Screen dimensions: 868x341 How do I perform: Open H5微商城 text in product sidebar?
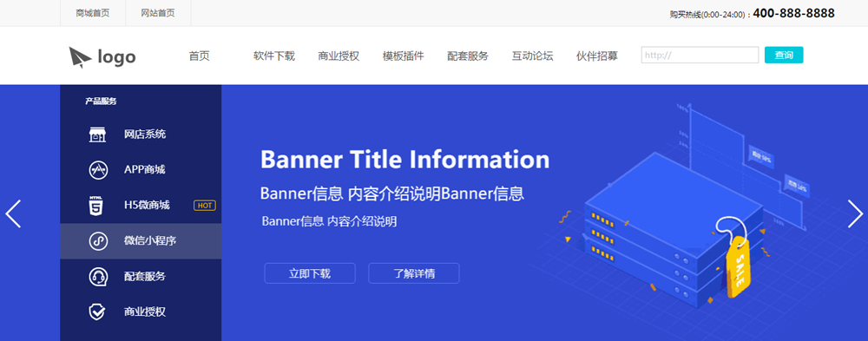[147, 206]
